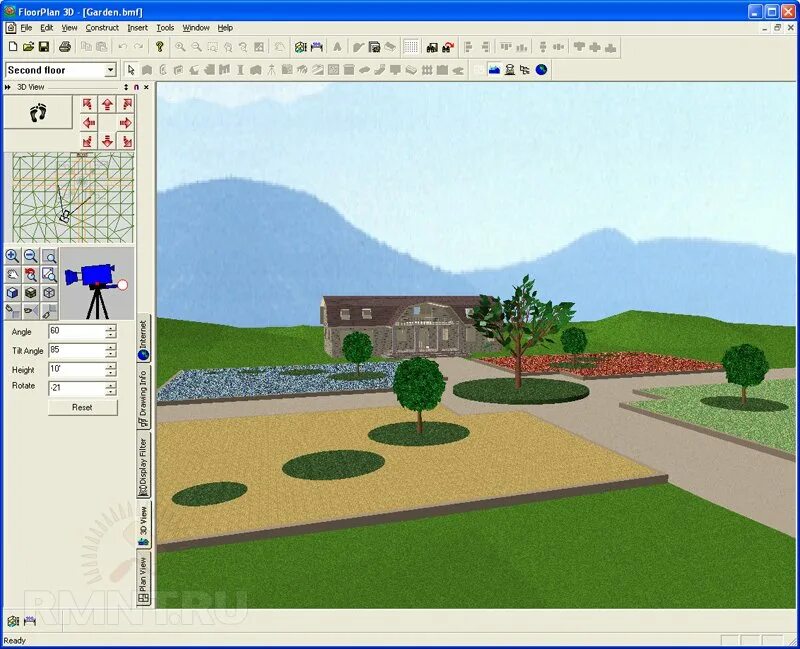800x649 pixels.
Task: Click the zoom out magnifier in top toolbar
Action: tap(196, 47)
